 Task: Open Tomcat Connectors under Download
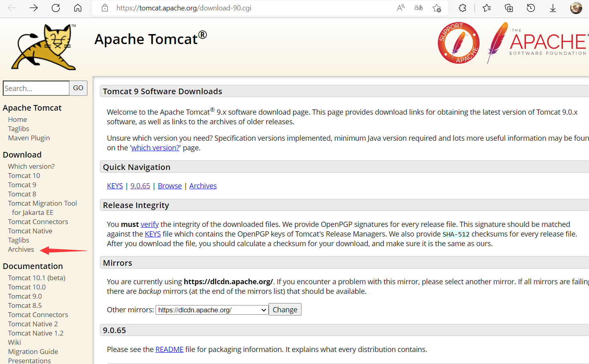pyautogui.click(x=38, y=222)
